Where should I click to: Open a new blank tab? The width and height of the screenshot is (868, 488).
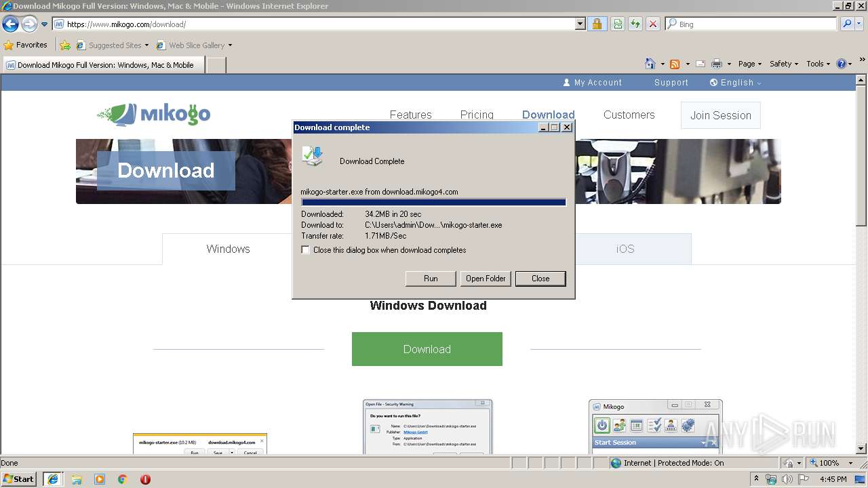coord(216,65)
